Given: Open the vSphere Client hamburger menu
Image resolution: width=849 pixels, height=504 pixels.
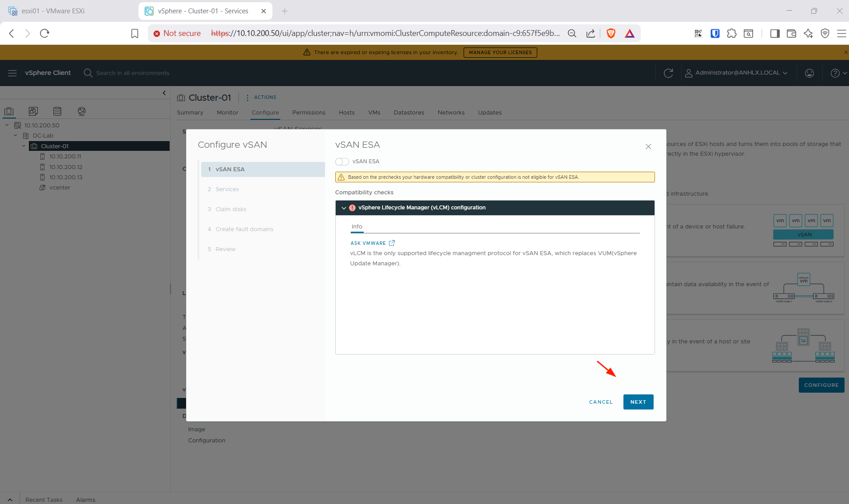Looking at the screenshot, I should (12, 73).
